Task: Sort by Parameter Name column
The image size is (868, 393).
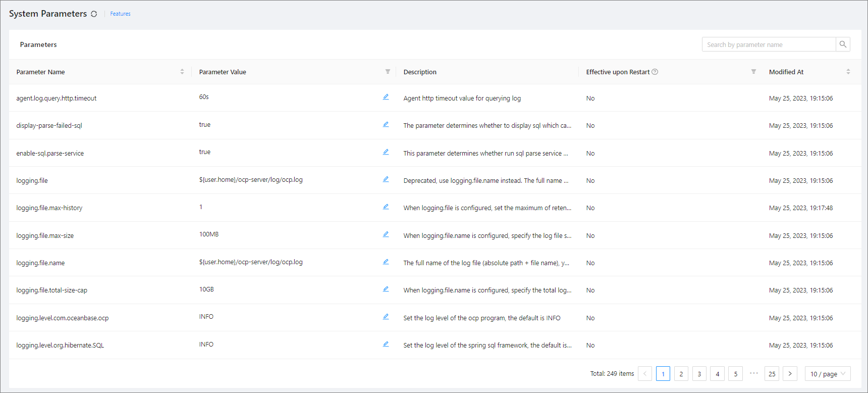Action: pos(182,72)
